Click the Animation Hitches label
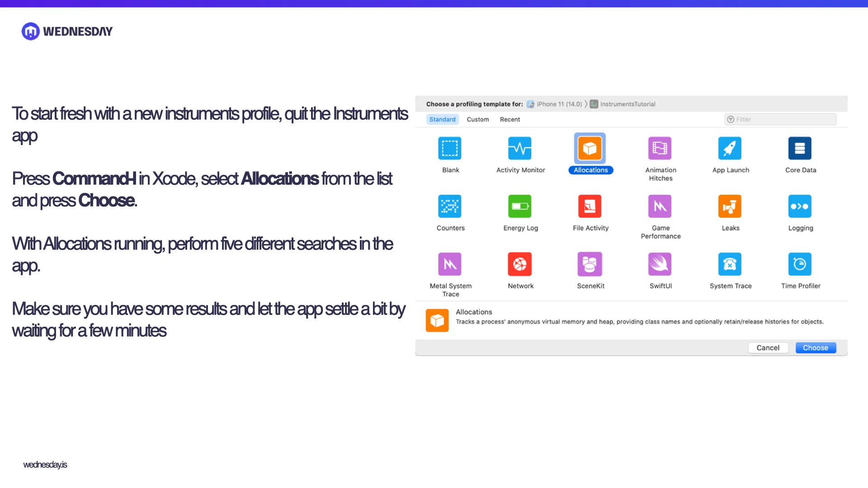Image resolution: width=868 pixels, height=488 pixels. pyautogui.click(x=660, y=174)
